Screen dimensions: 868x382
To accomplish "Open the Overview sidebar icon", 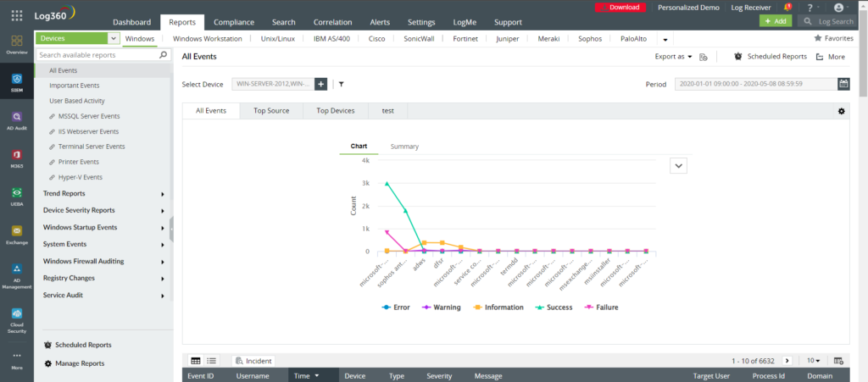I will click(x=17, y=45).
